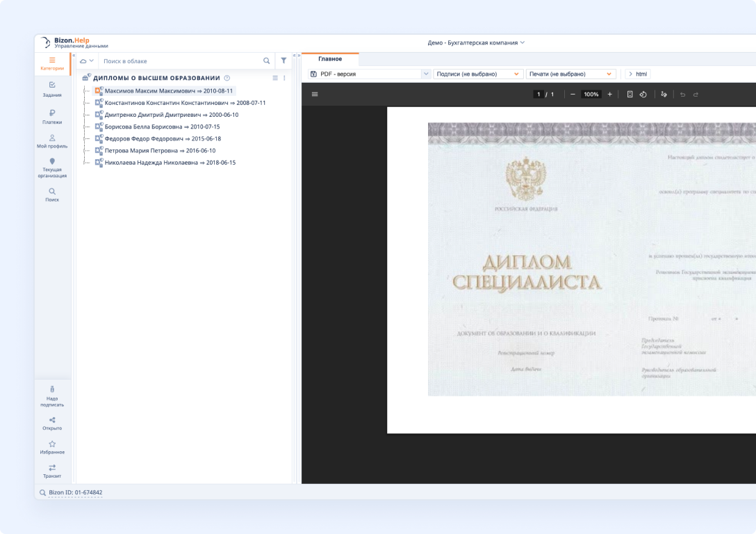
Task: Switch to the Главное tab
Action: click(330, 59)
